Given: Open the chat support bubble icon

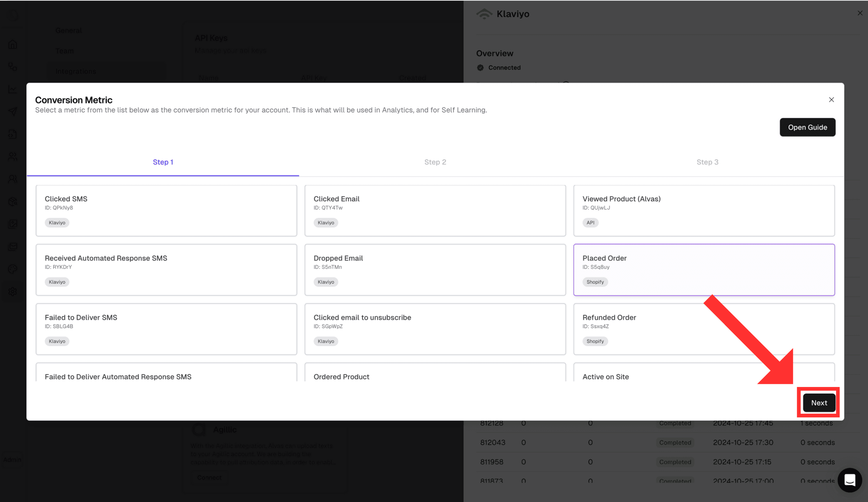Looking at the screenshot, I should pos(850,480).
